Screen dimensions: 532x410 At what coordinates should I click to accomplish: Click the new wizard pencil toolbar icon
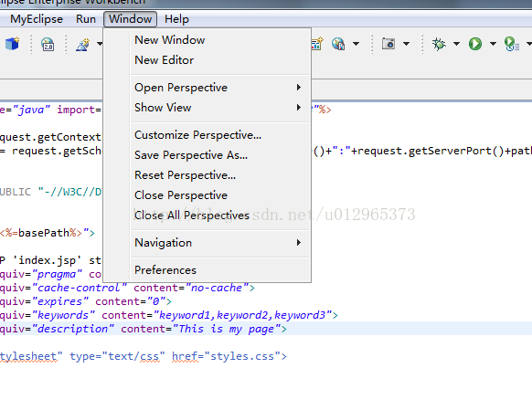pyautogui.click(x=83, y=44)
